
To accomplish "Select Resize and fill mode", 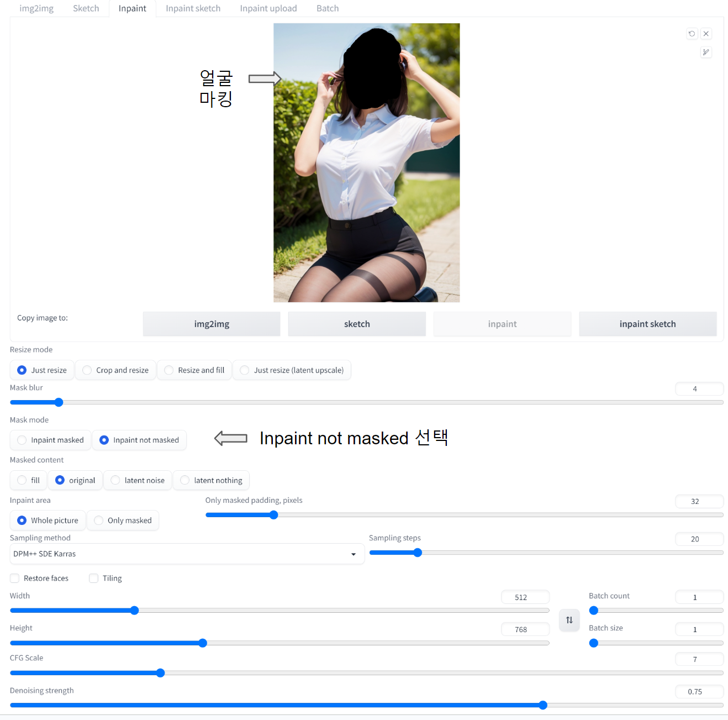I will point(194,370).
